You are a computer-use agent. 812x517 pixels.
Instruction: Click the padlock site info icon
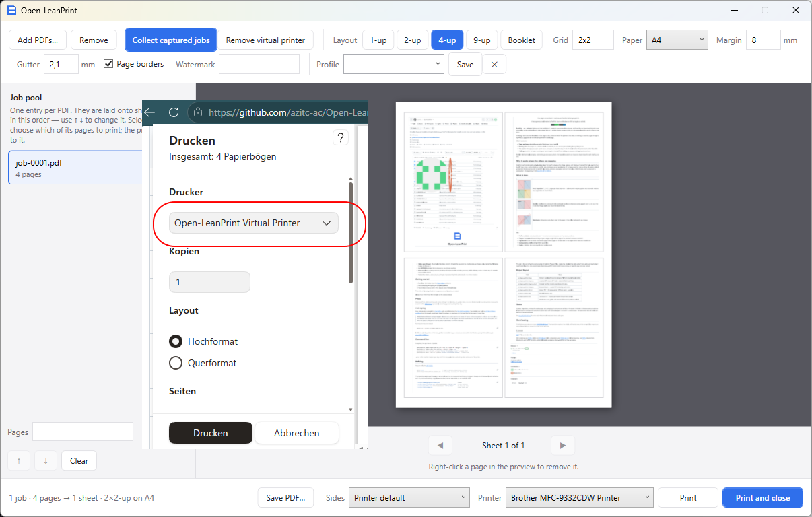[x=198, y=113]
